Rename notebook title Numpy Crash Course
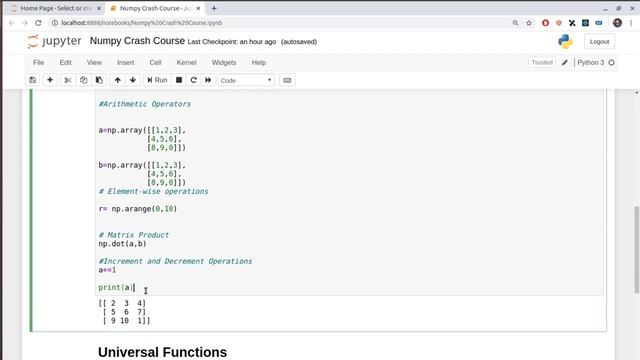 [x=137, y=41]
